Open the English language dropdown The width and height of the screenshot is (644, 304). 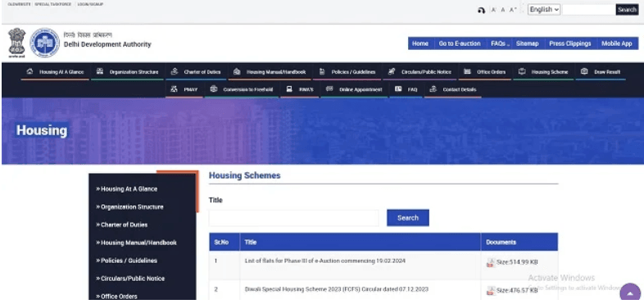[x=544, y=10]
